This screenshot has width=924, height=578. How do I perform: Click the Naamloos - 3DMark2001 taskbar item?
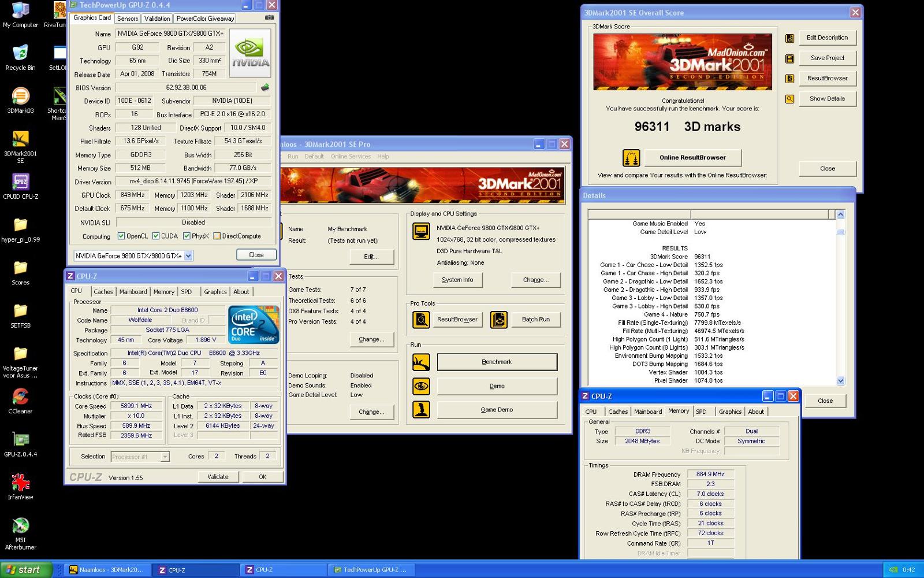point(107,570)
